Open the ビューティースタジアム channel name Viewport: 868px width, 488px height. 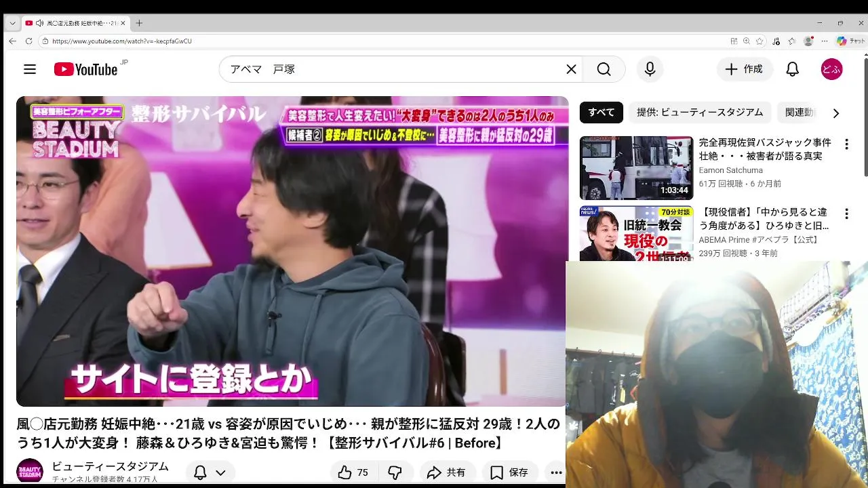pos(111,466)
